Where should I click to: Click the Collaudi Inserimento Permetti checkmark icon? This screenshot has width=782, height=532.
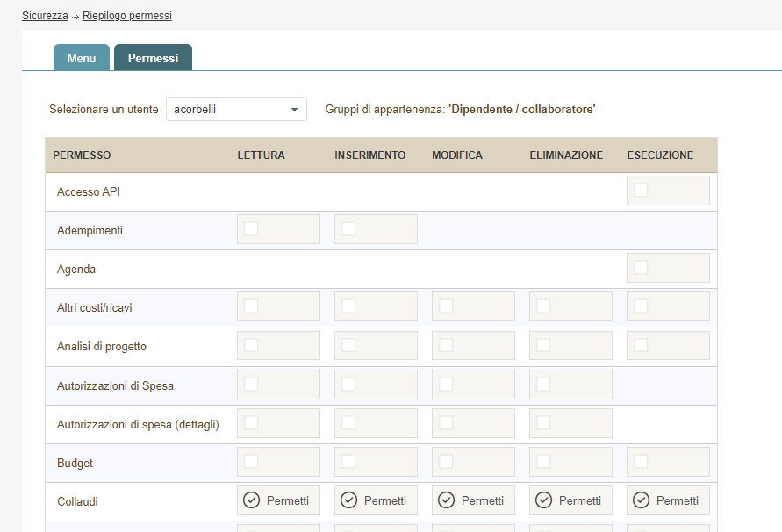(x=349, y=500)
